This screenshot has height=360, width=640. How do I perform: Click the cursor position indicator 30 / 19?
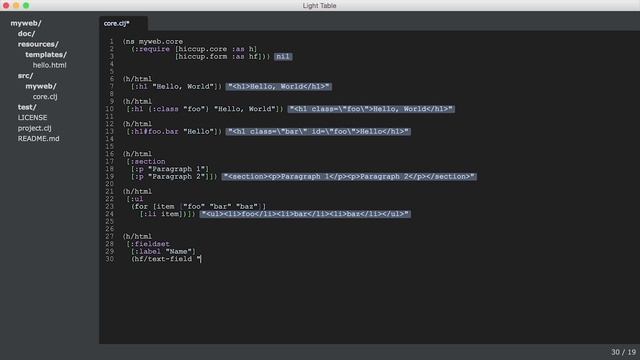point(623,352)
